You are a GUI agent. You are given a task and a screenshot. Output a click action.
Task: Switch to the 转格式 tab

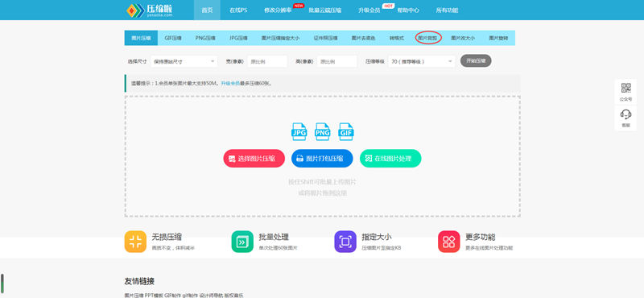pyautogui.click(x=397, y=38)
